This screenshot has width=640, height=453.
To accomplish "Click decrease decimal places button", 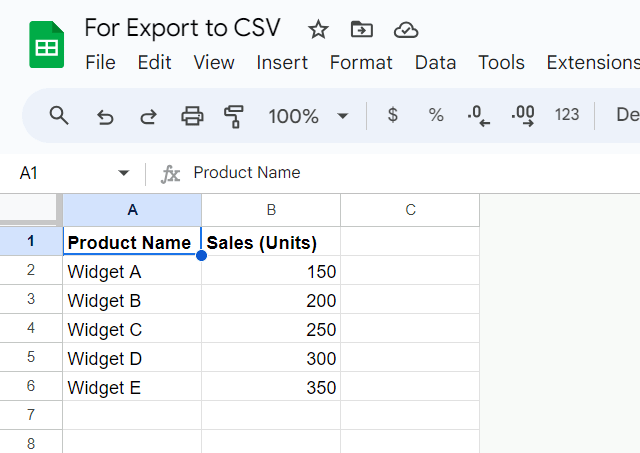I will pos(479,116).
